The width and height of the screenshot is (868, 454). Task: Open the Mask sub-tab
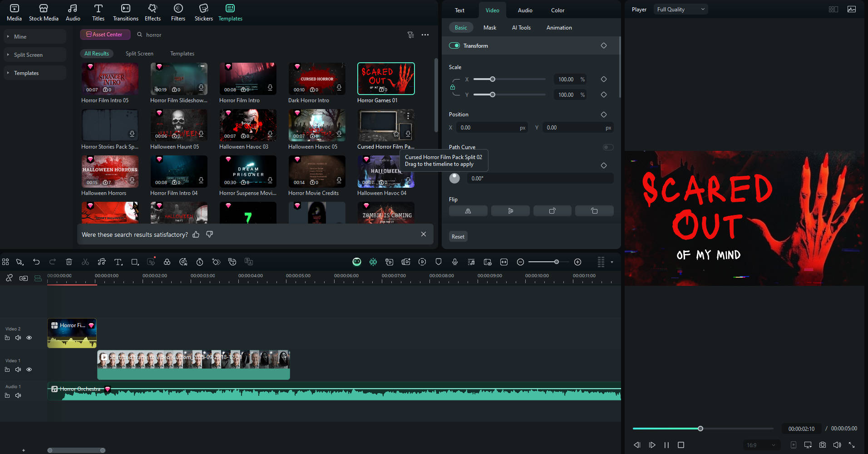pos(490,27)
